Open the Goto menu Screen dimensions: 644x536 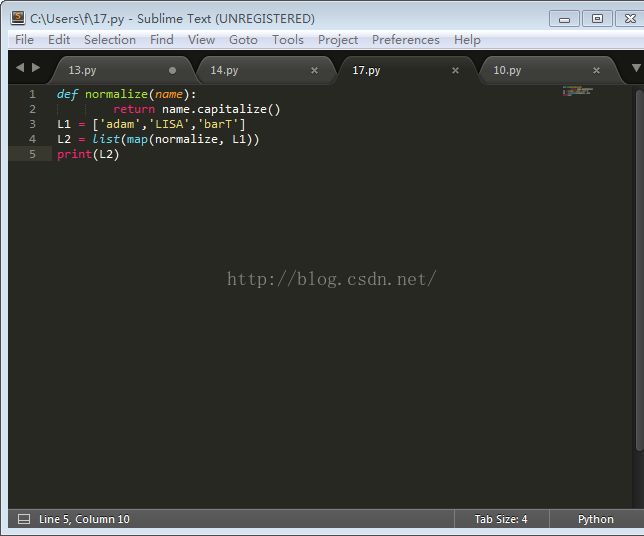coord(243,40)
